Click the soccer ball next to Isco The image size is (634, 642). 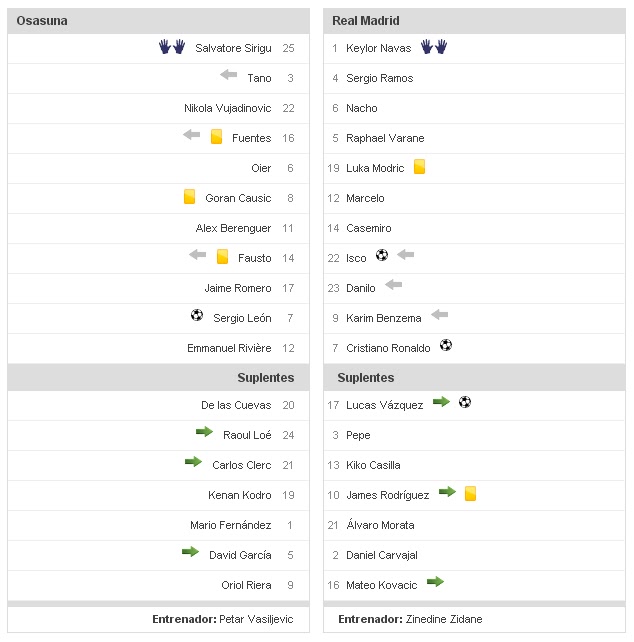[382, 256]
